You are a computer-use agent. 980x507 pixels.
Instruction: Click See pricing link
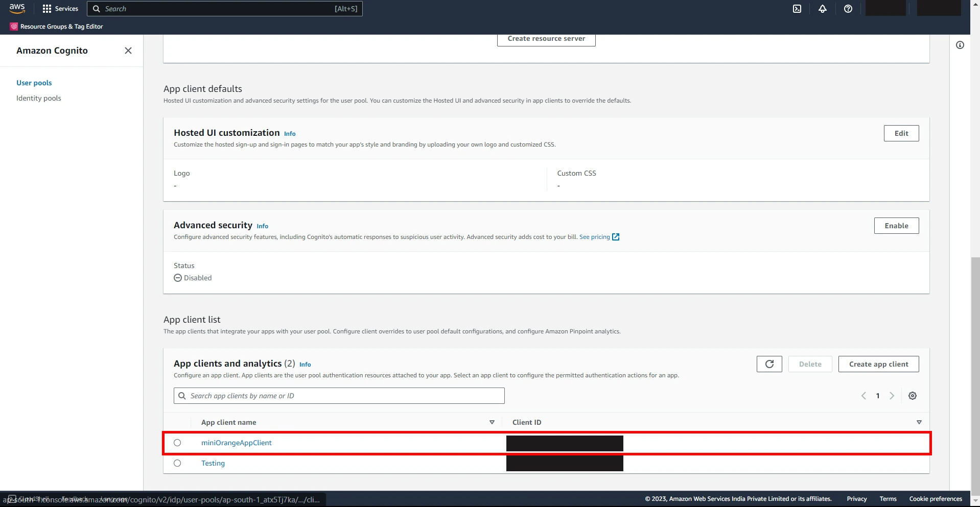[x=595, y=237]
